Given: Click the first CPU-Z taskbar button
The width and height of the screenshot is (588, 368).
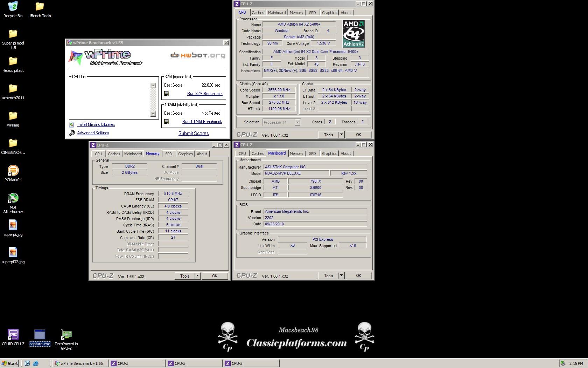Looking at the screenshot, I should coord(137,363).
